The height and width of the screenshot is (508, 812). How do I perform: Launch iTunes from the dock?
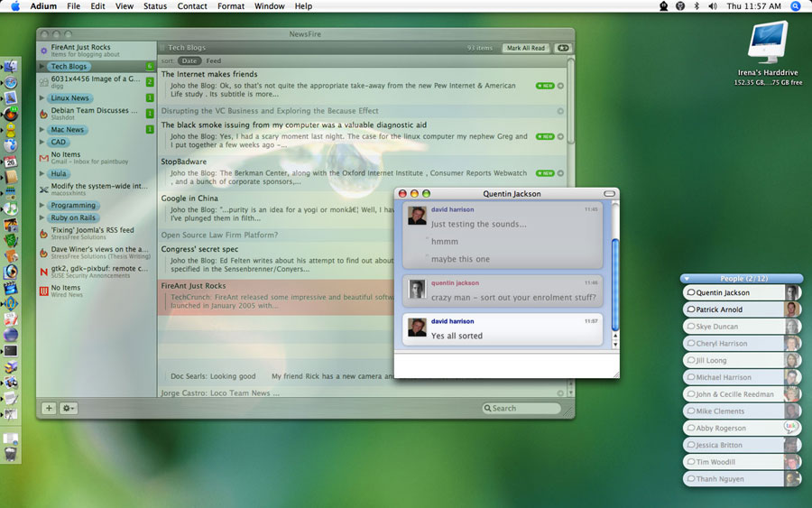pyautogui.click(x=10, y=208)
